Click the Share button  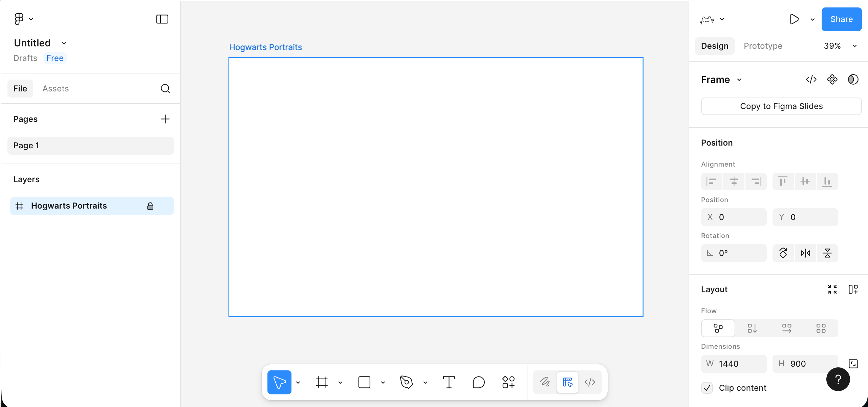pyautogui.click(x=841, y=19)
